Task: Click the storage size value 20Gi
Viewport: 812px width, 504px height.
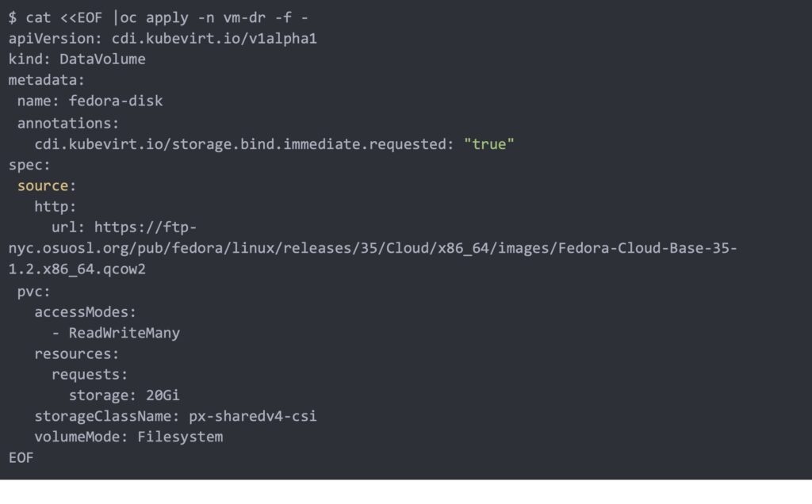Action: click(163, 395)
